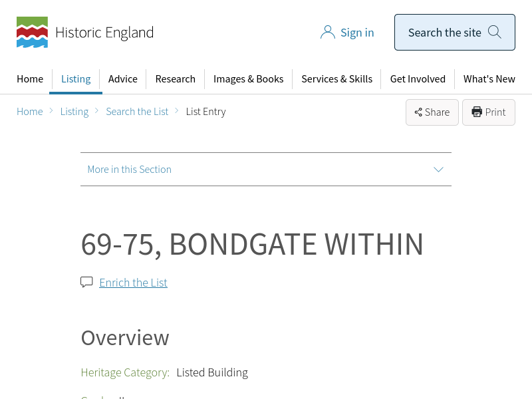Select the Listing navigation tab
The width and height of the screenshot is (532, 399).
[x=76, y=78]
